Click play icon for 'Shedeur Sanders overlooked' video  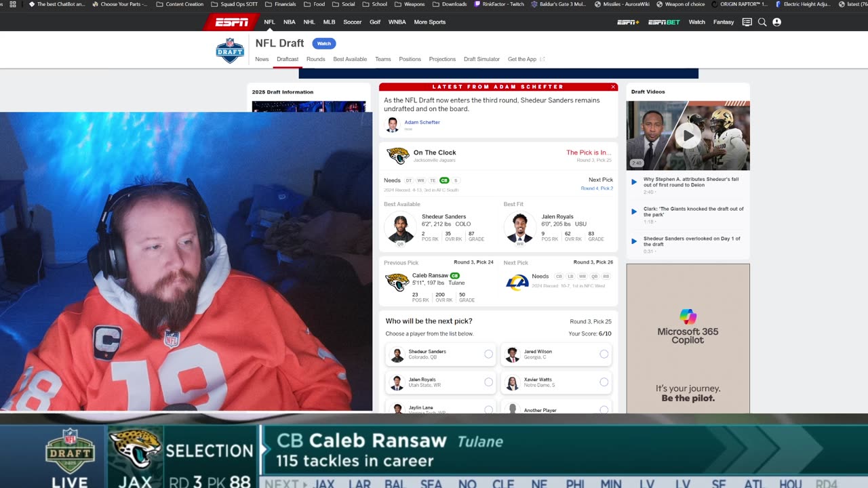[634, 241]
